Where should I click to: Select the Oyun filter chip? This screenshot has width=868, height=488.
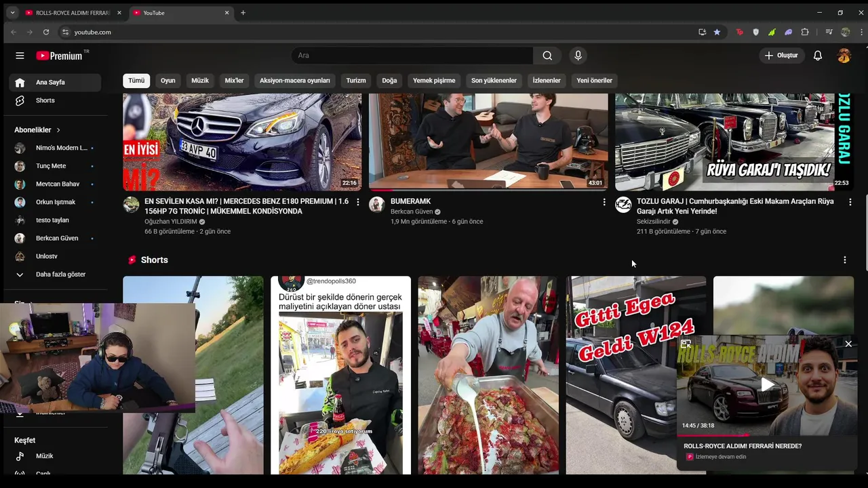point(168,81)
